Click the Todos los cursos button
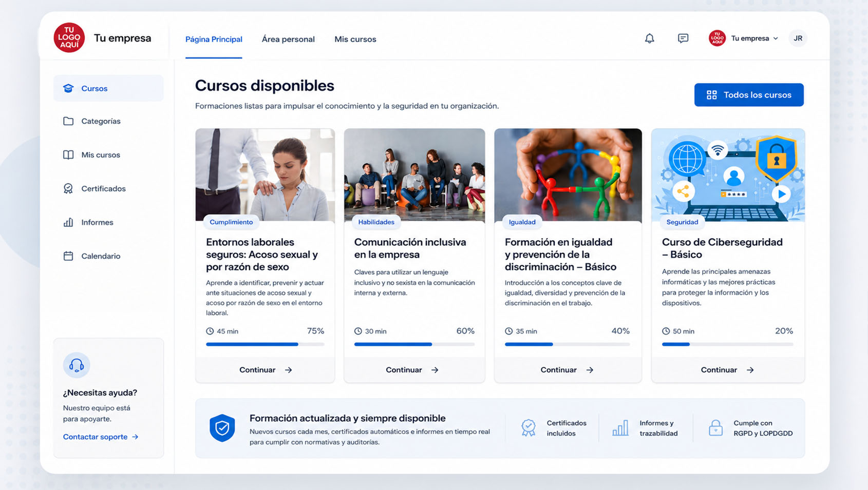The height and width of the screenshot is (490, 868). 749,95
